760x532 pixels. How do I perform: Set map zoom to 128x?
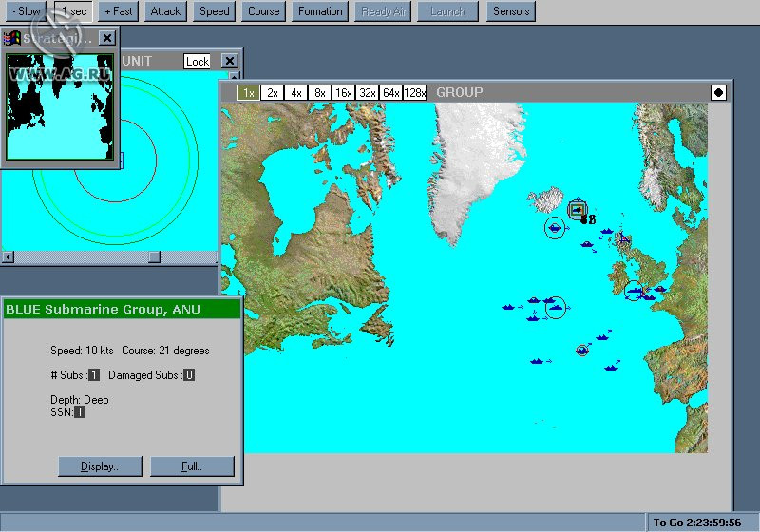pos(415,92)
